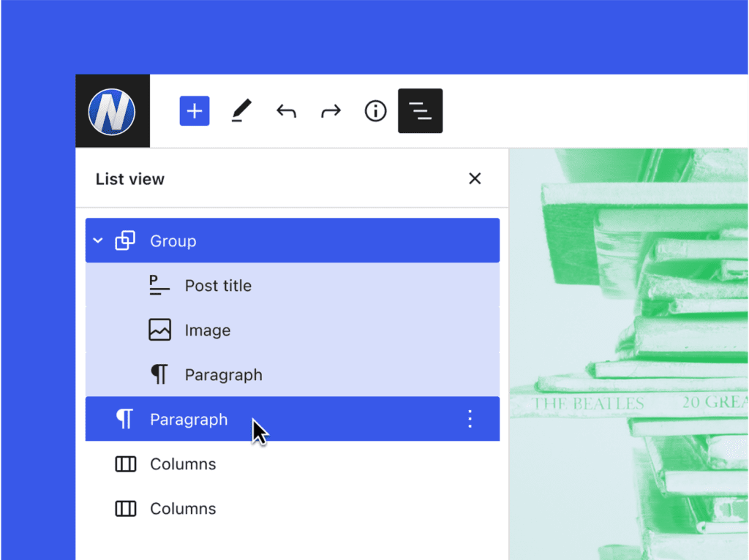The width and height of the screenshot is (749, 560).
Task: Open the block inserter plus button
Action: coord(195,111)
